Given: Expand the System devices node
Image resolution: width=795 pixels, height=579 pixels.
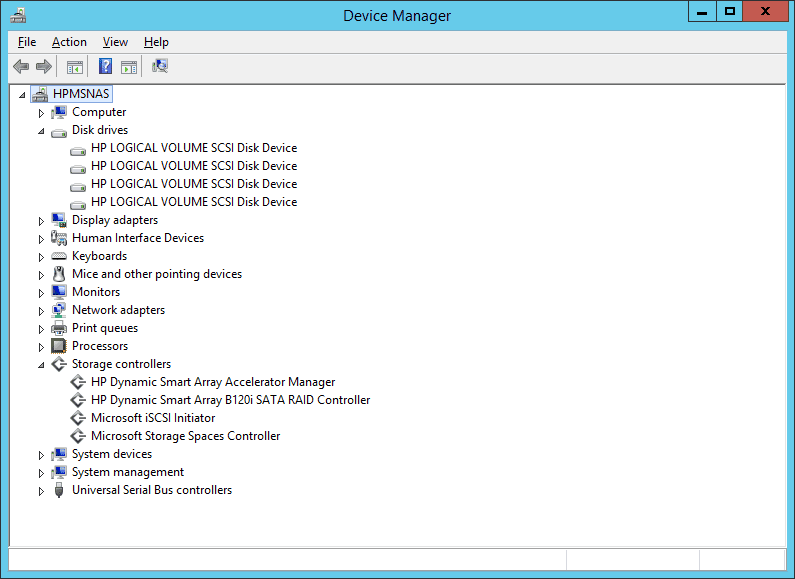Looking at the screenshot, I should pyautogui.click(x=41, y=455).
